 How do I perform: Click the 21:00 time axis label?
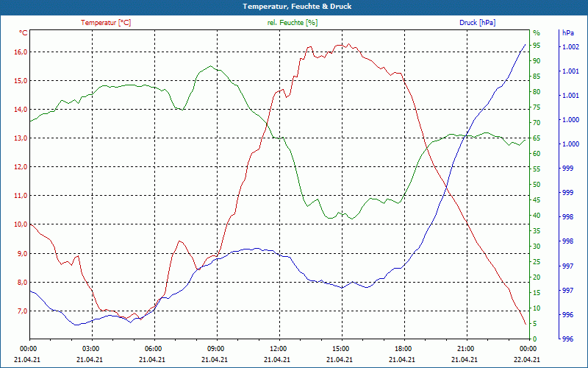click(x=465, y=348)
